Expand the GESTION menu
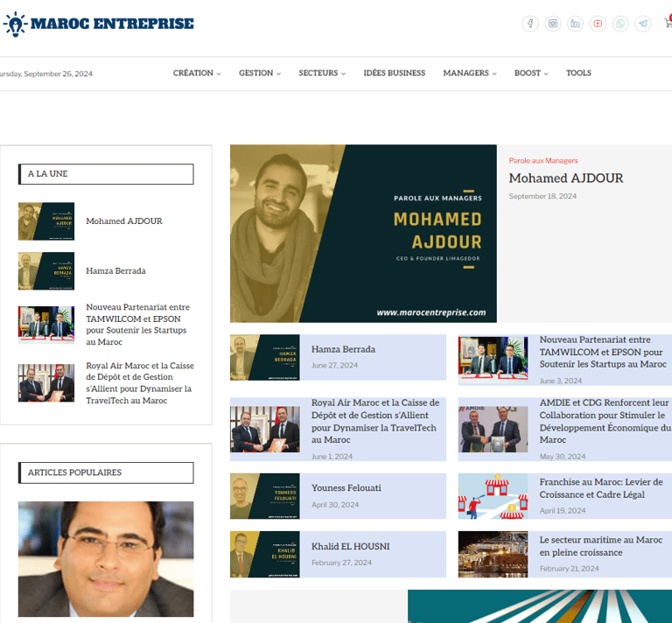672x623 pixels. [x=260, y=73]
